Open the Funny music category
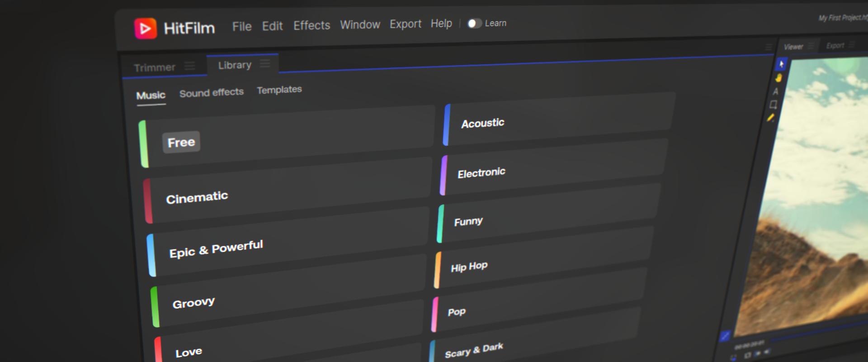The height and width of the screenshot is (362, 868). 549,213
